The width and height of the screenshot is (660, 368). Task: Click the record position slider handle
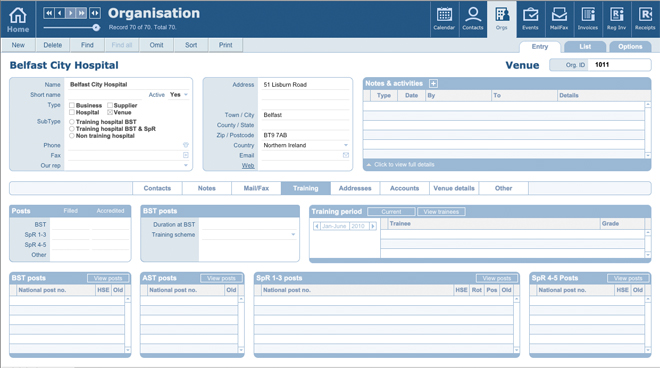click(96, 27)
